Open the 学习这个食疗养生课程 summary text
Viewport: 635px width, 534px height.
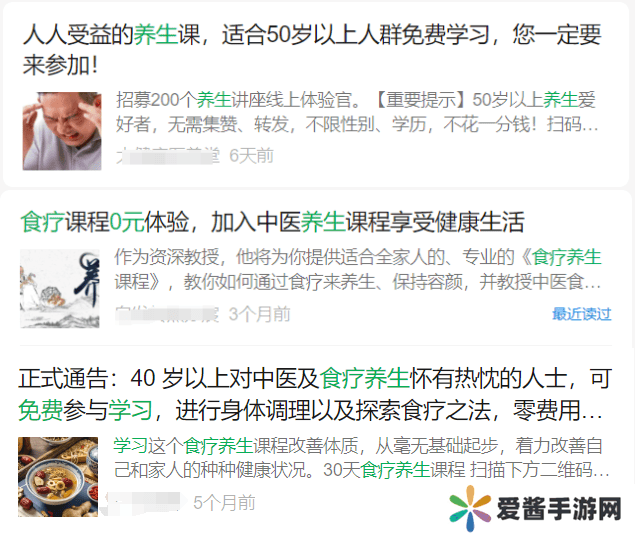coord(362,458)
